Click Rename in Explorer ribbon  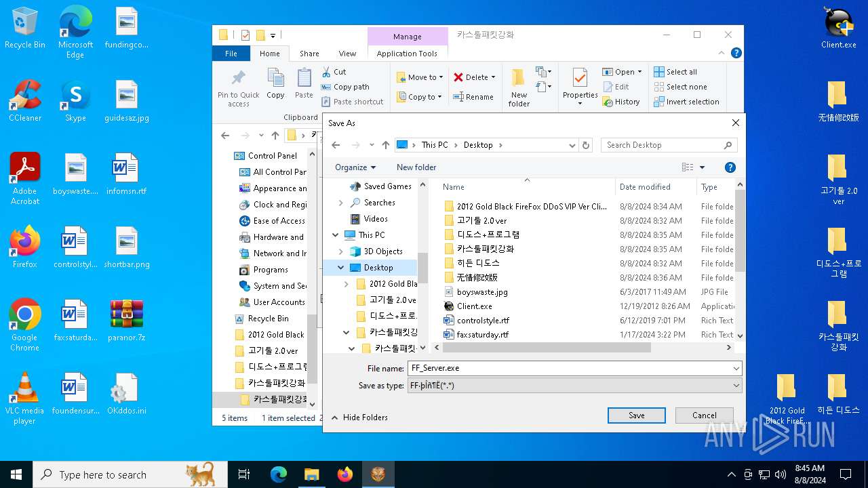[x=473, y=97]
